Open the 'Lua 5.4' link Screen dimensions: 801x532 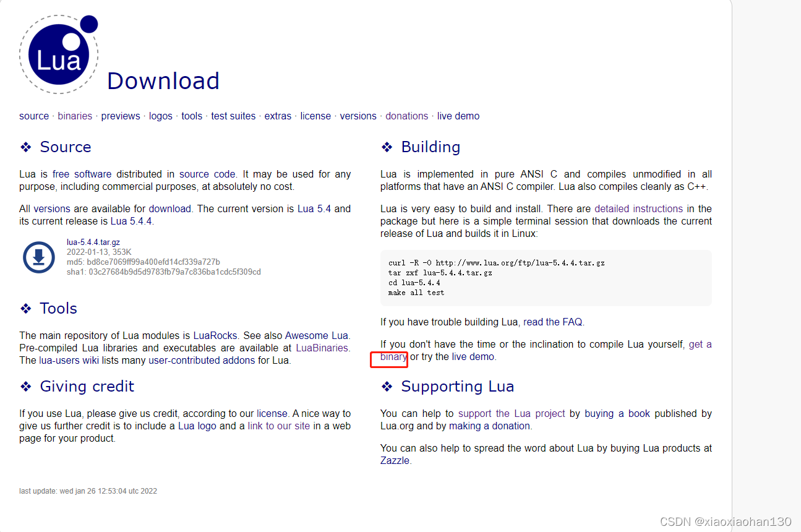[314, 208]
